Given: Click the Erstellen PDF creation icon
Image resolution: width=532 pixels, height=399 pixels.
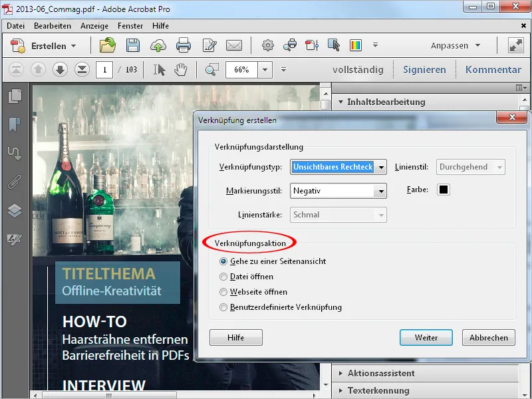Looking at the screenshot, I should 18,45.
